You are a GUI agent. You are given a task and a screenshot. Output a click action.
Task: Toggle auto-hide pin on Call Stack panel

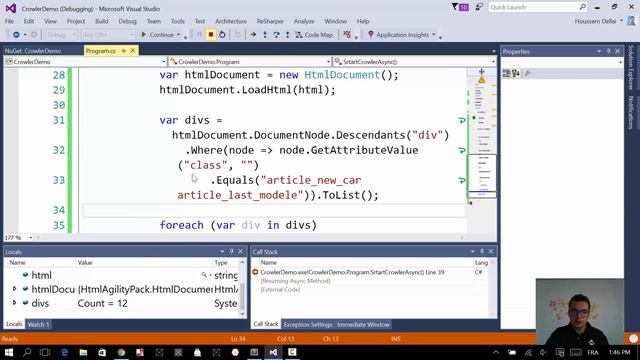[482, 251]
